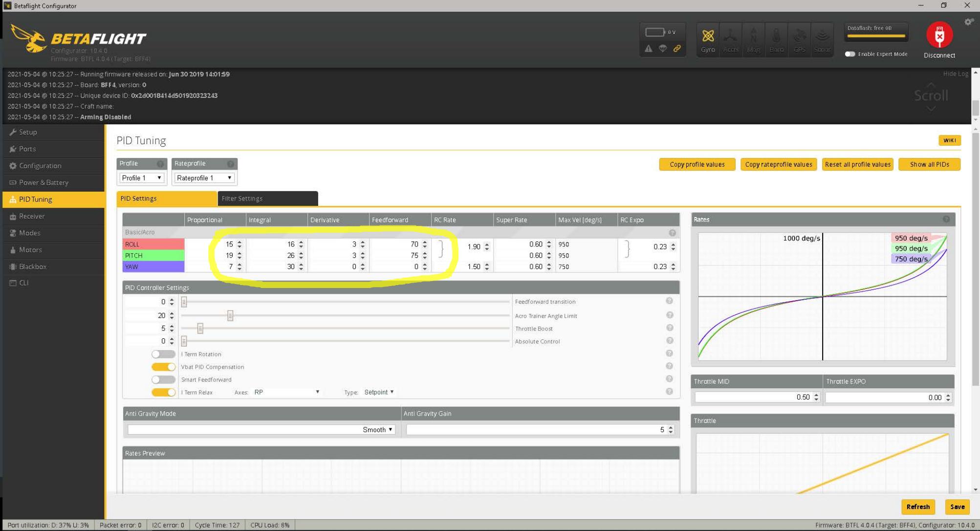
Task: Open Anti Gravity Mode dropdown
Action: 261,430
